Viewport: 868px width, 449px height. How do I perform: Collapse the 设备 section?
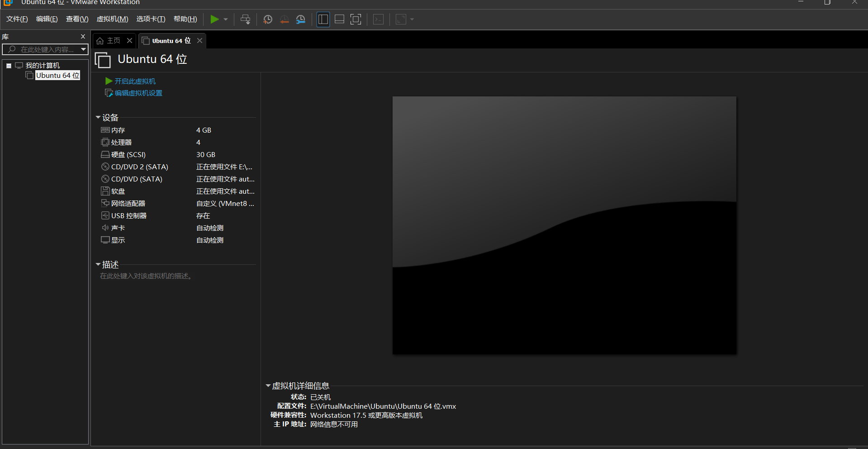(98, 118)
